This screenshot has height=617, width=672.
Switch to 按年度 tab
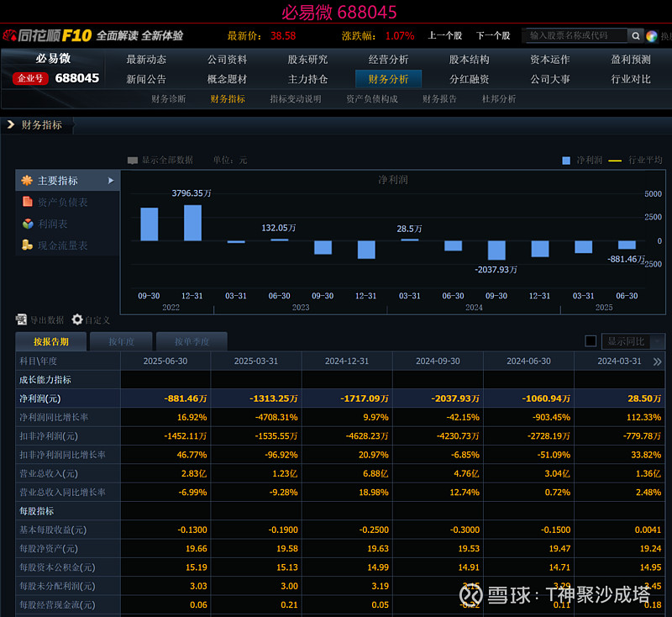pos(121,342)
